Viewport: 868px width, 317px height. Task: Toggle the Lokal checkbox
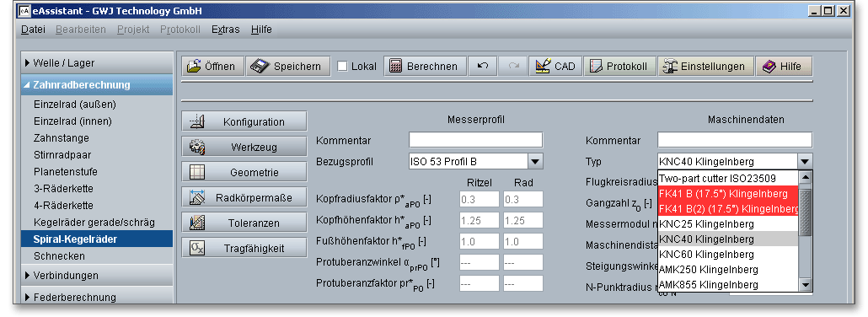coord(343,67)
